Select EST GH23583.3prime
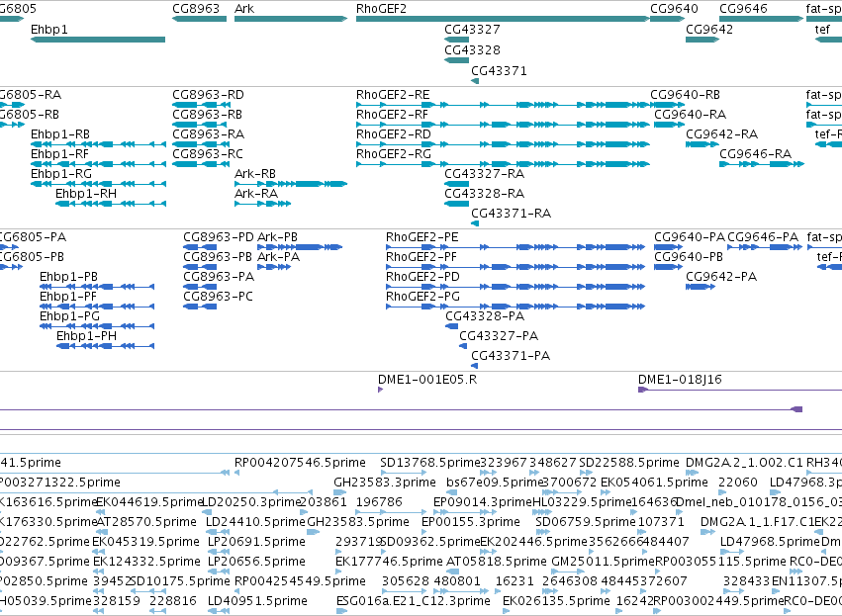The image size is (842, 616). (x=340, y=492)
